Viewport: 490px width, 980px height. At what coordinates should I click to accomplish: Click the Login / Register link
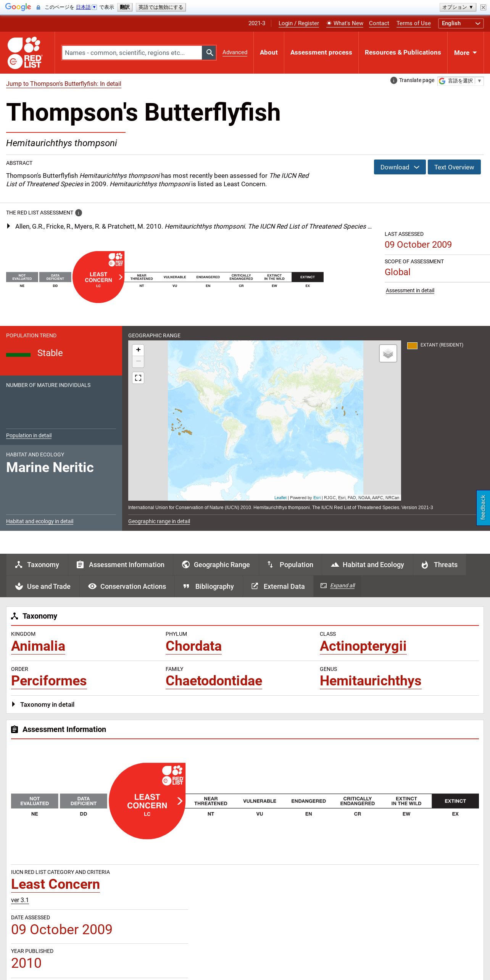299,23
